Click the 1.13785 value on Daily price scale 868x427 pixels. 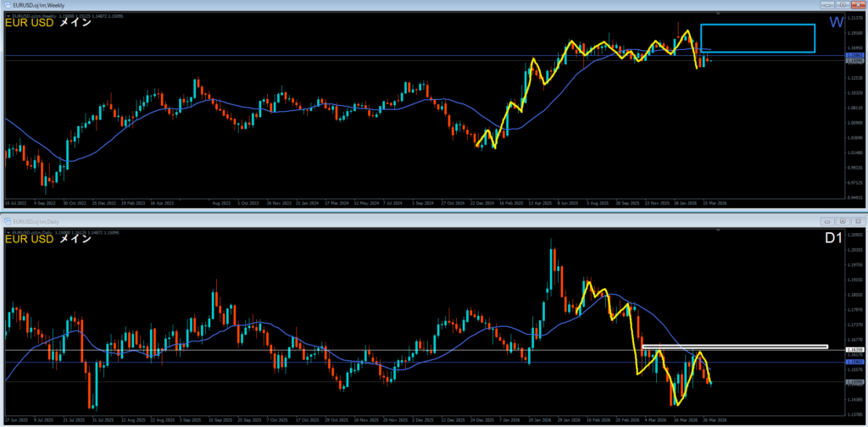(854, 413)
